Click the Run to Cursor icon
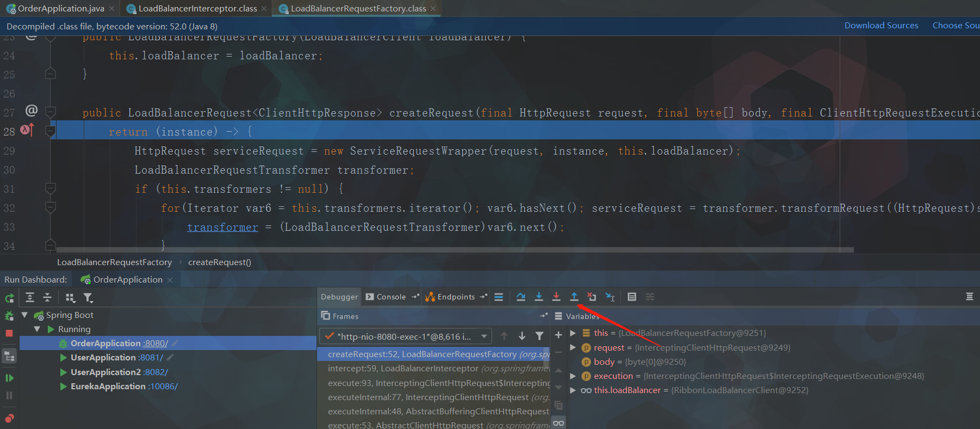This screenshot has height=429, width=980. click(610, 297)
